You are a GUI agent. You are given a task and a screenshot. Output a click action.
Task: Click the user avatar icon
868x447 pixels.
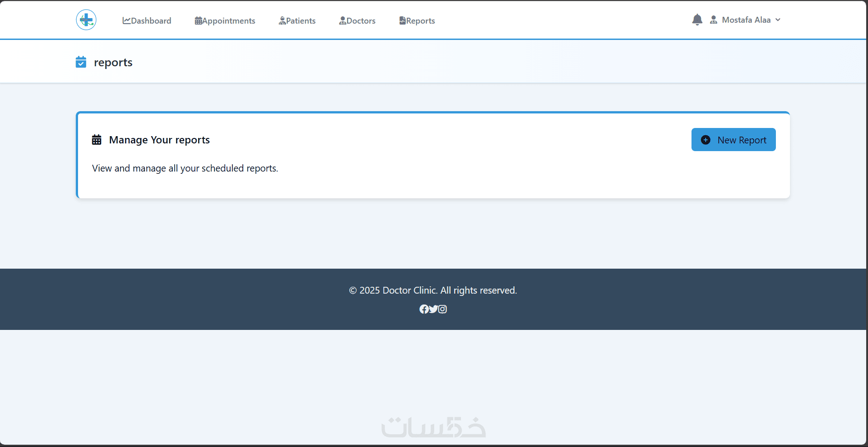point(714,20)
